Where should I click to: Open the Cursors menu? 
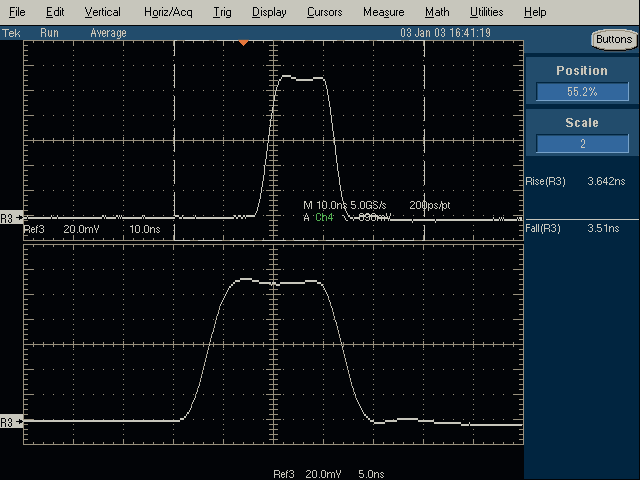[324, 12]
